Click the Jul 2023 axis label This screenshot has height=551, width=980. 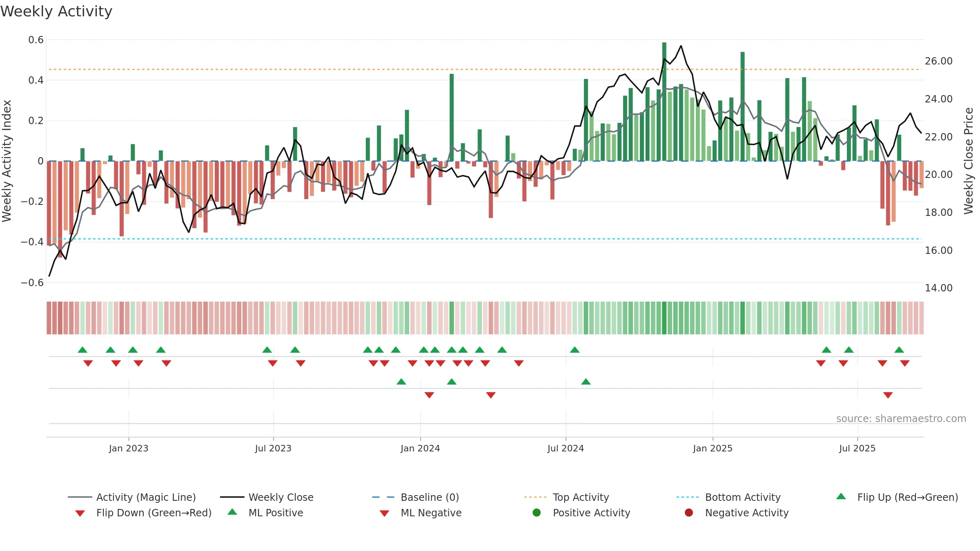[273, 448]
